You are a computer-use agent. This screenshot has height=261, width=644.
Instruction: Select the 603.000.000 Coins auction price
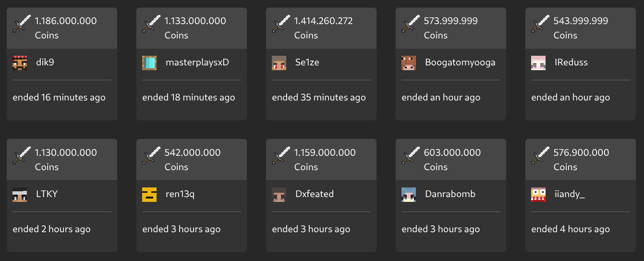[452, 153]
